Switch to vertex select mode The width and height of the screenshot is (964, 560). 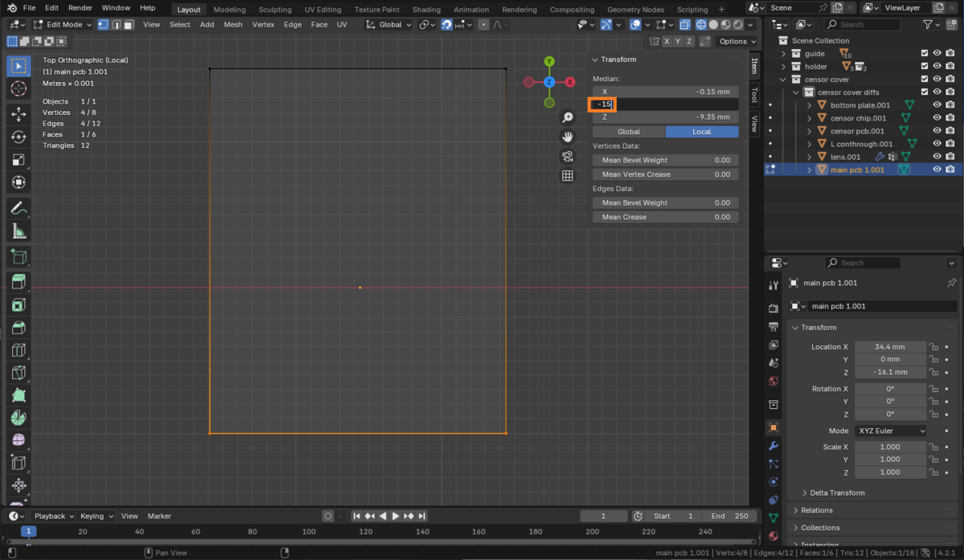coord(103,24)
